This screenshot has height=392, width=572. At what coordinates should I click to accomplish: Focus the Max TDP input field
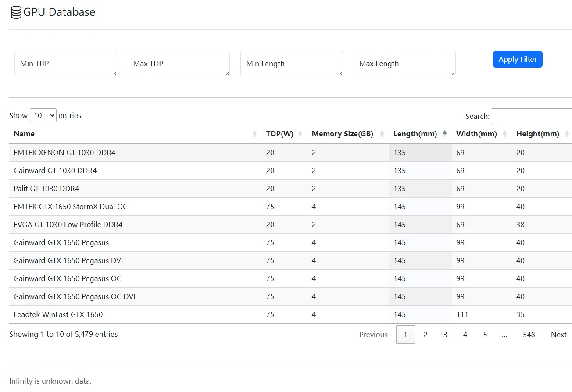point(179,64)
